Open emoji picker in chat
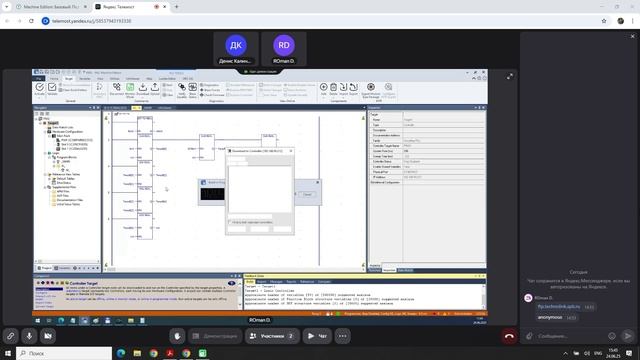The height and width of the screenshot is (360, 640). point(612,336)
